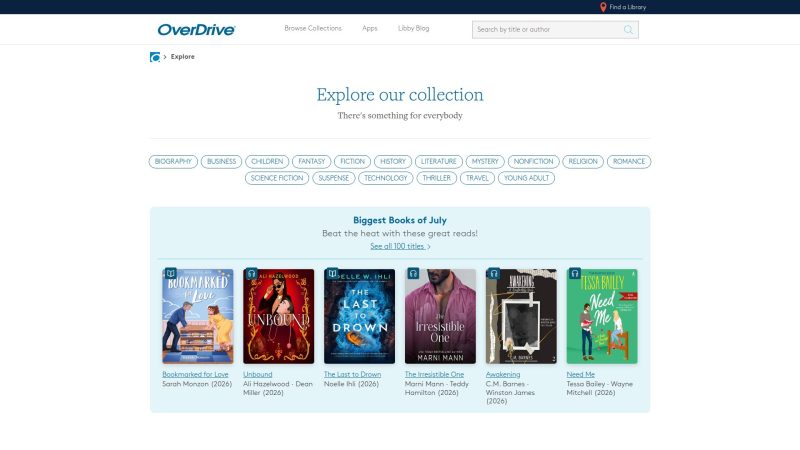Select the Thriller genre pill
This screenshot has width=800, height=450.
click(437, 178)
